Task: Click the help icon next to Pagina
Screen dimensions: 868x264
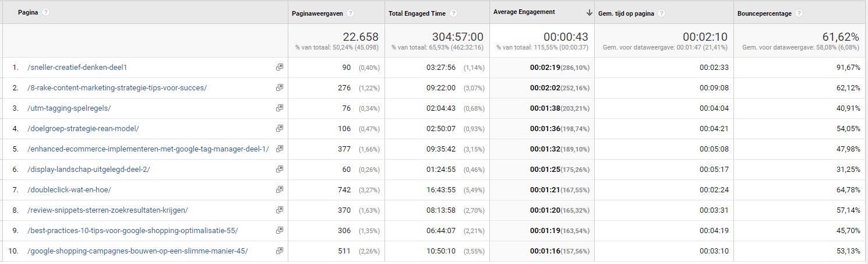Action: 46,12
